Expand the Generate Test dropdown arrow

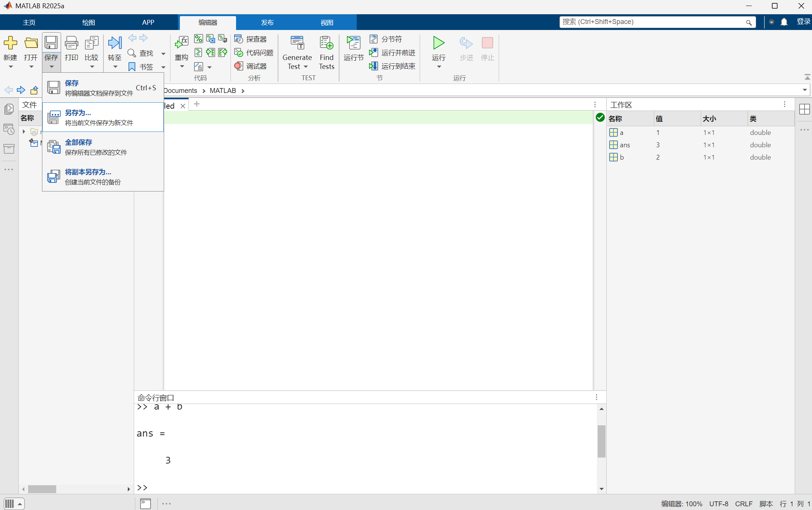pyautogui.click(x=306, y=67)
